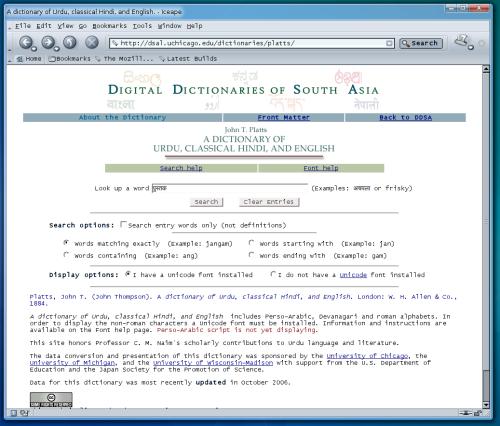Viewport: 500px width, 426px height.
Task: Select Words containing option
Action: pos(66,255)
